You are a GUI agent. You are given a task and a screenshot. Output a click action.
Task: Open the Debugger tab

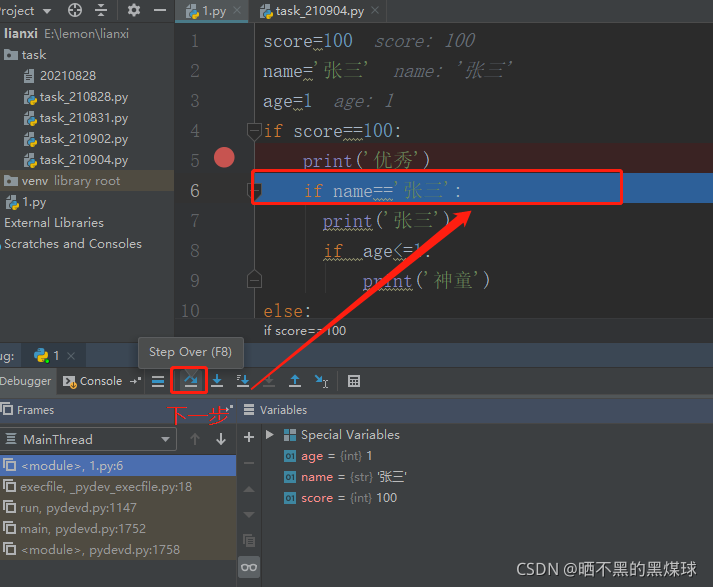25,381
